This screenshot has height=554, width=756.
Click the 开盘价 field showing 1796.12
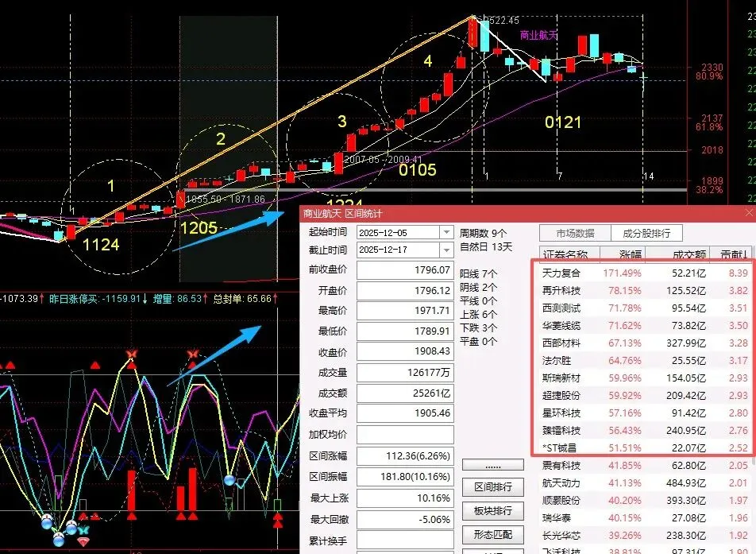point(405,291)
